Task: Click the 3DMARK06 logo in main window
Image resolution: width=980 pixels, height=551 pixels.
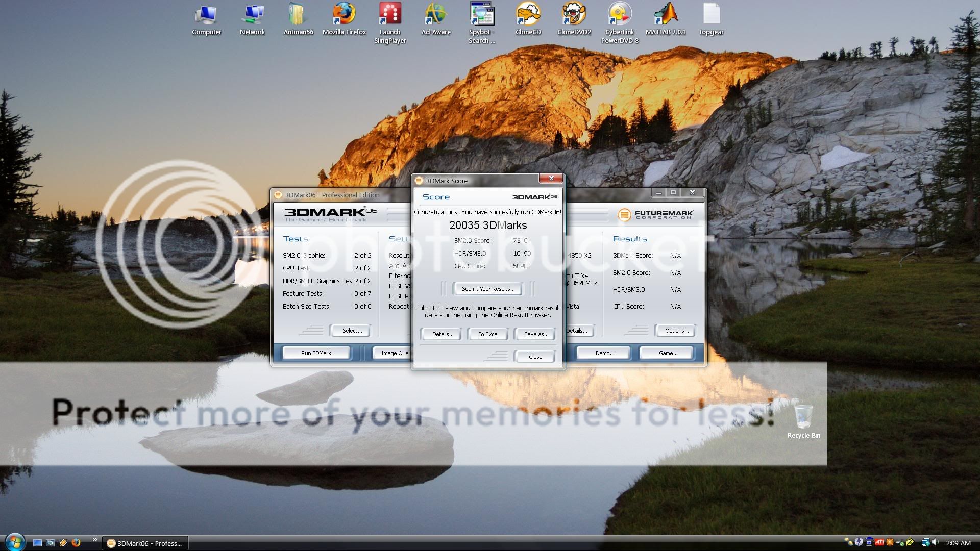Action: click(331, 214)
